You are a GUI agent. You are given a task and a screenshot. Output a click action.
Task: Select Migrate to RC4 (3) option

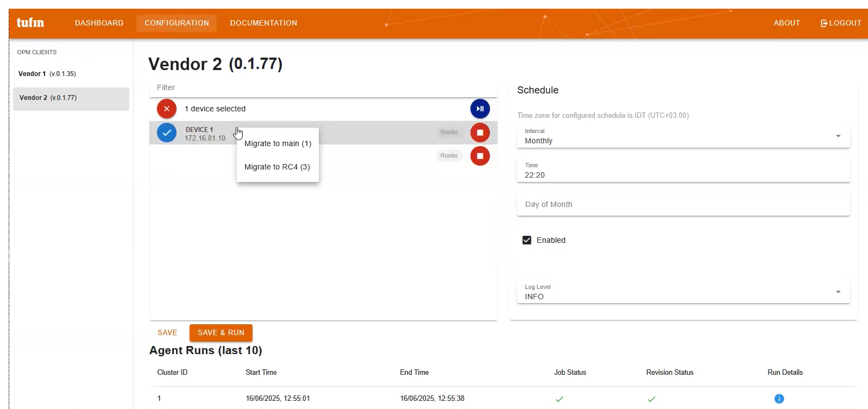point(277,167)
